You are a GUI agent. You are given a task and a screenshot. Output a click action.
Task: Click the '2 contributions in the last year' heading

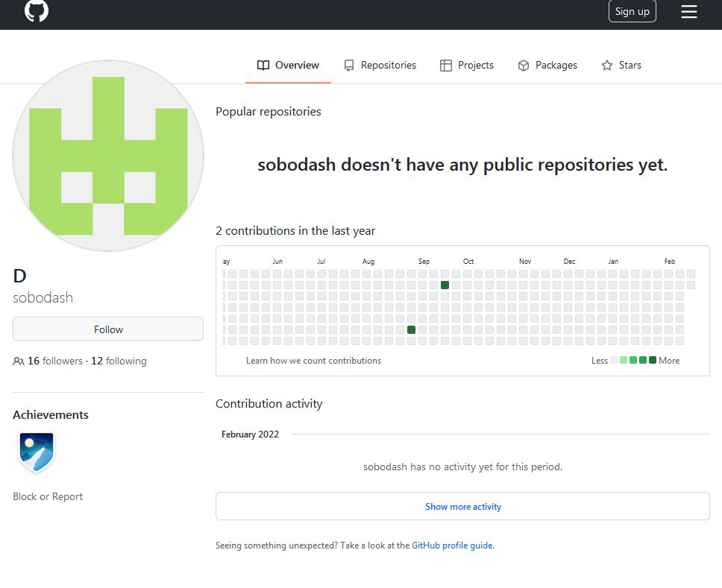pyautogui.click(x=295, y=230)
